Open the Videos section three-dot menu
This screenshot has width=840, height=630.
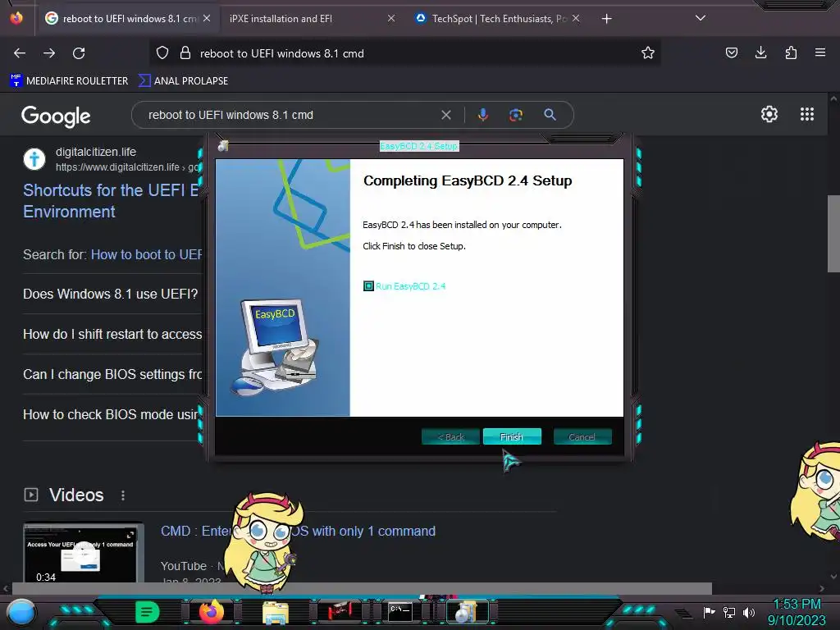[x=123, y=495]
